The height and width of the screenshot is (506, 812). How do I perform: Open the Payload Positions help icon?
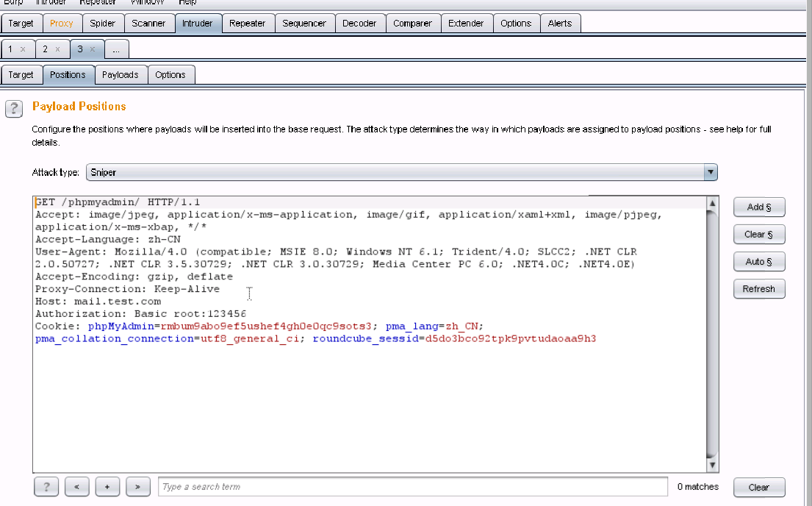(x=14, y=109)
